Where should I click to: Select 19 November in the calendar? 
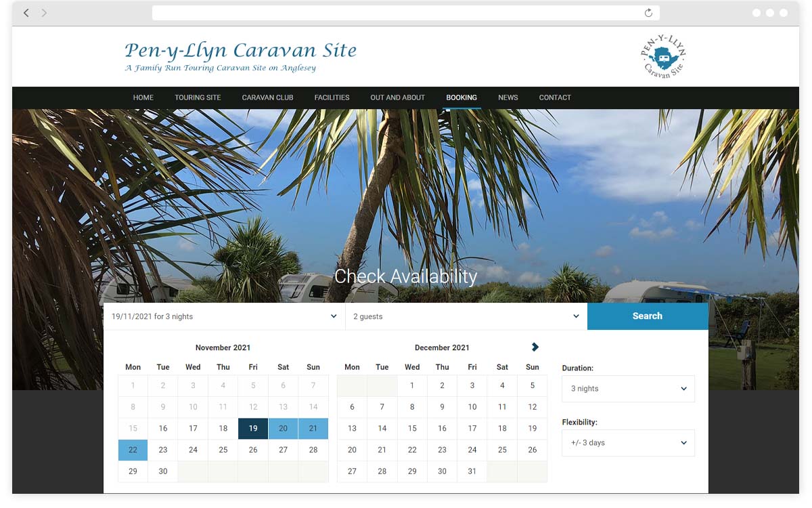coord(253,429)
